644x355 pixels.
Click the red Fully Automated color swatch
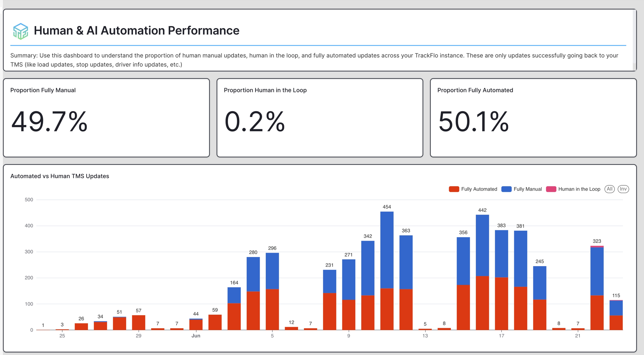coord(454,189)
